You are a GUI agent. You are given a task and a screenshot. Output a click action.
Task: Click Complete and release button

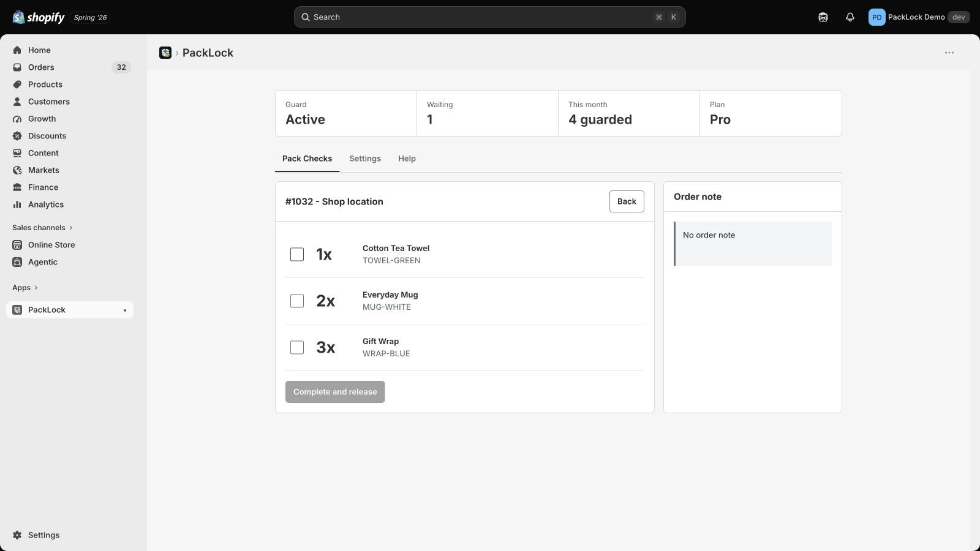[x=335, y=392]
